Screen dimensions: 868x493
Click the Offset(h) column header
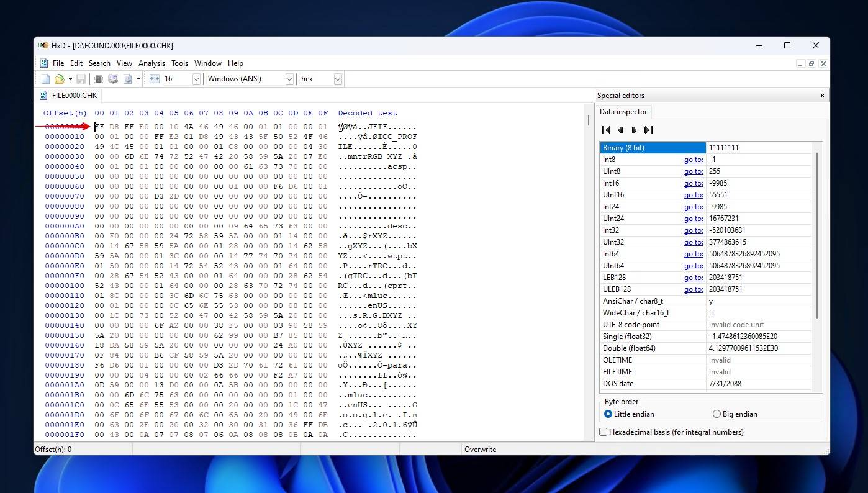[x=65, y=113]
